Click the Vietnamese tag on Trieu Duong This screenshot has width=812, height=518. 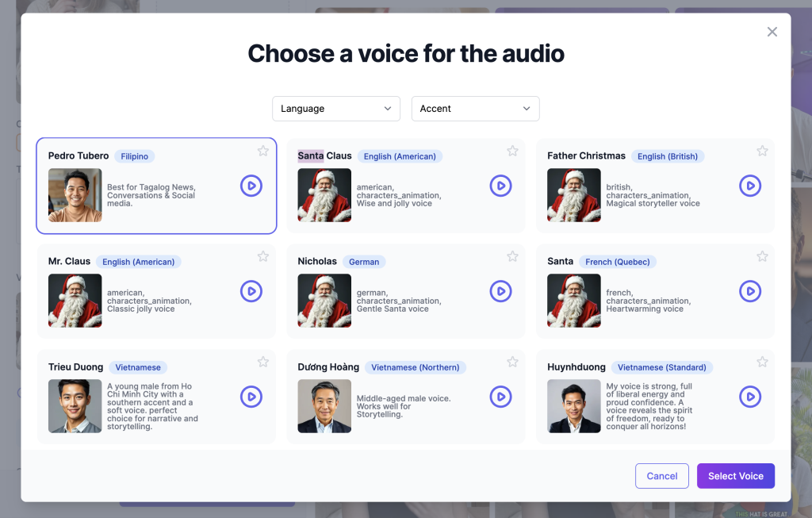[x=138, y=367]
